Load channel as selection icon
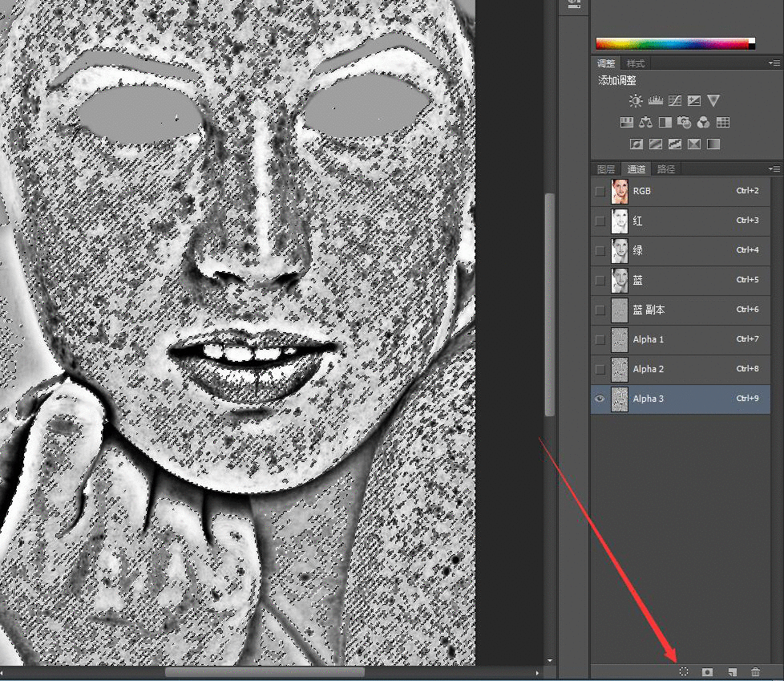The width and height of the screenshot is (784, 681). pyautogui.click(x=684, y=672)
